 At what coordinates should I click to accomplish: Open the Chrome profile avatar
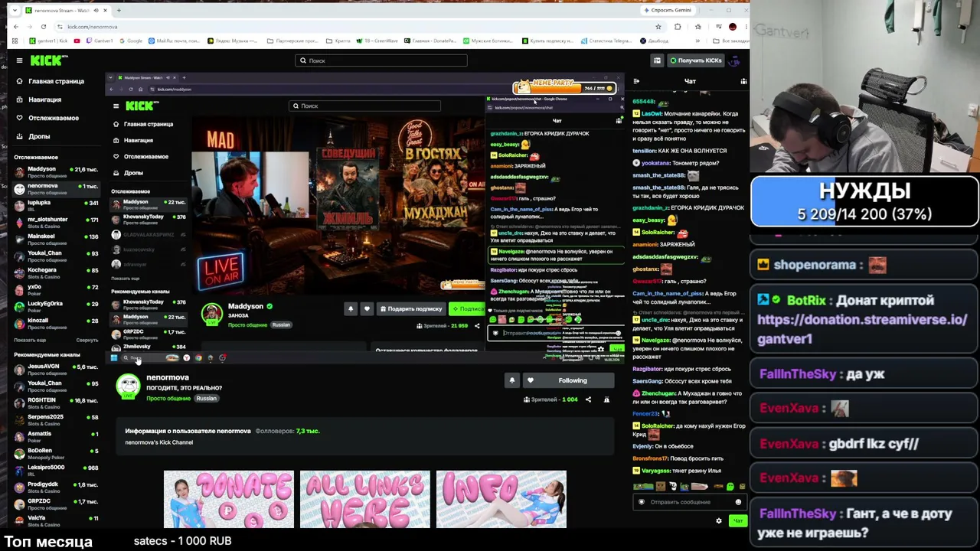(733, 27)
